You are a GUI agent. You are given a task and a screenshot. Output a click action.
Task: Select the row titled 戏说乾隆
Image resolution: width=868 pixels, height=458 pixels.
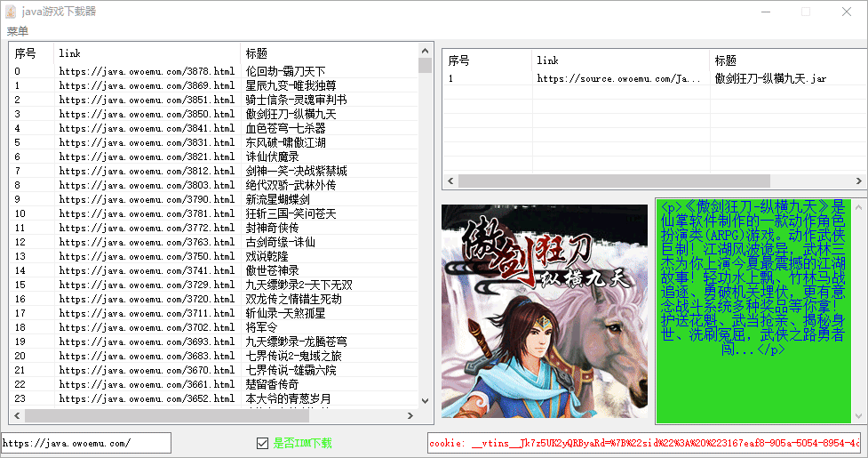(x=214, y=256)
